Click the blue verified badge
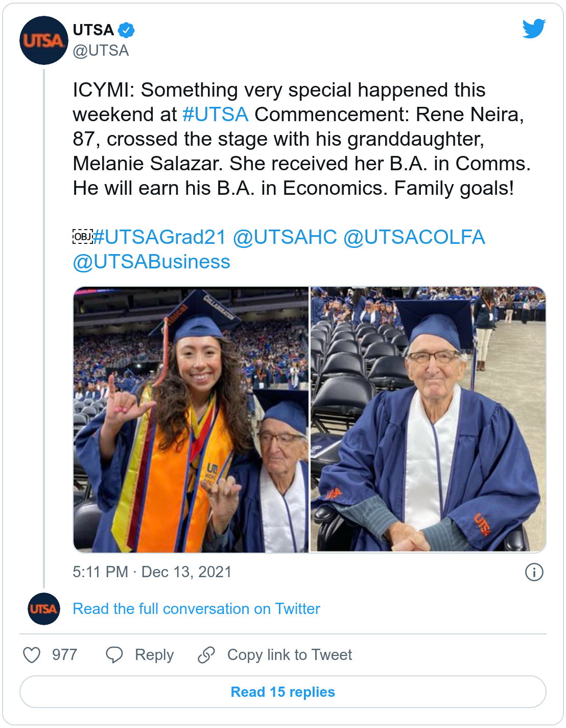The width and height of the screenshot is (566, 728). (126, 30)
